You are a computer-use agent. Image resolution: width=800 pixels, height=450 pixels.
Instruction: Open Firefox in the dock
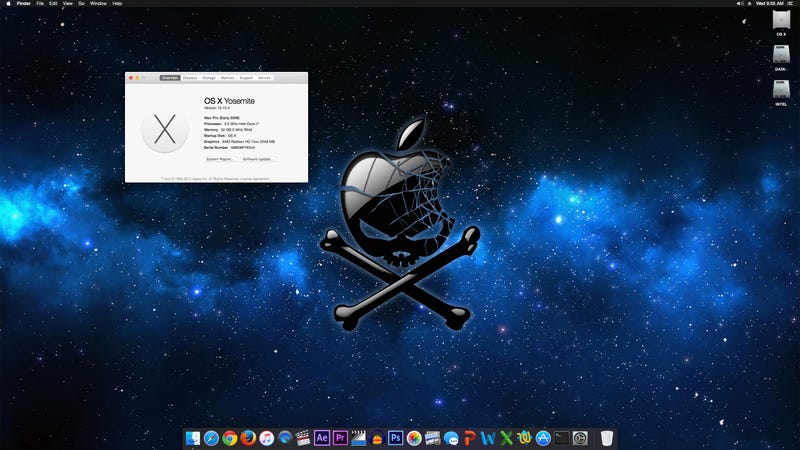point(248,438)
